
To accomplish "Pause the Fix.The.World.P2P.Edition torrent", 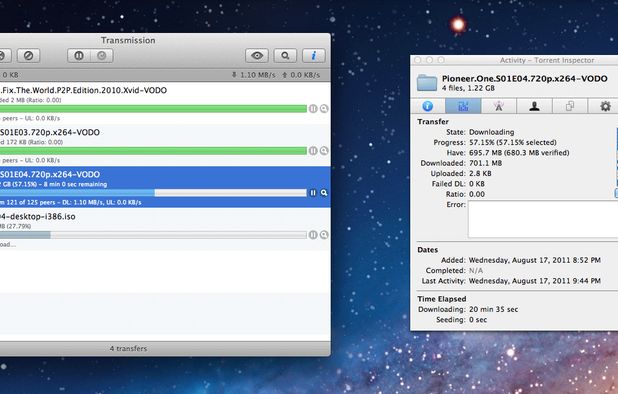I will coord(313,109).
